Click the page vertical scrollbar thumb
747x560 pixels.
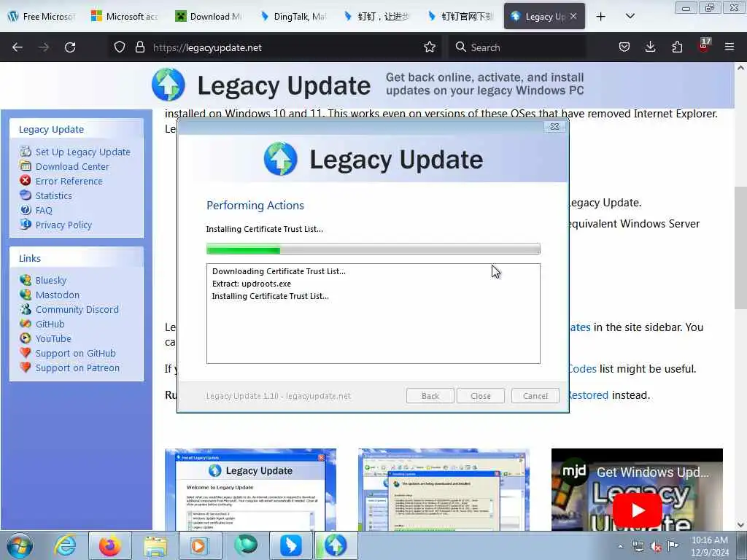740,248
